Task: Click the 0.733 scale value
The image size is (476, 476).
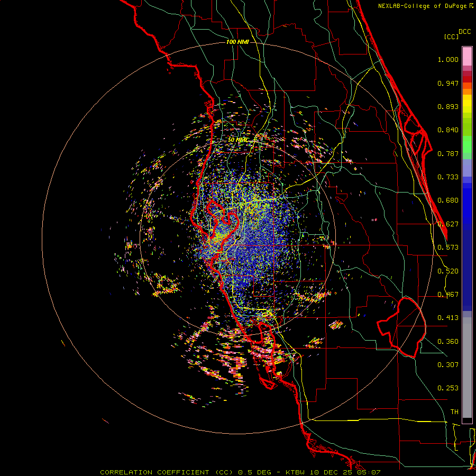Action: tap(448, 177)
